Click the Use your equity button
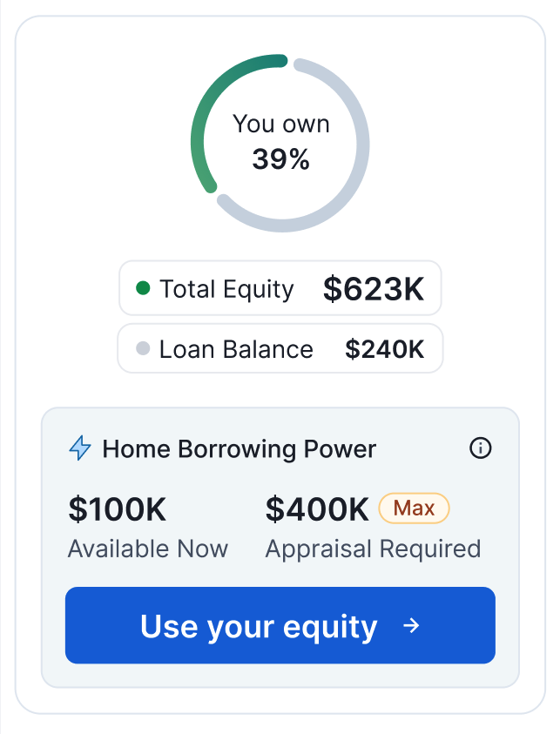The height and width of the screenshot is (734, 560). (x=280, y=625)
